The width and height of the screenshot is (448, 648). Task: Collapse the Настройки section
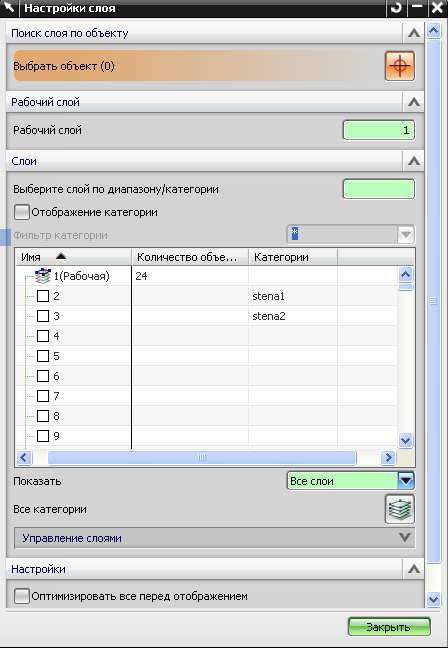414,569
